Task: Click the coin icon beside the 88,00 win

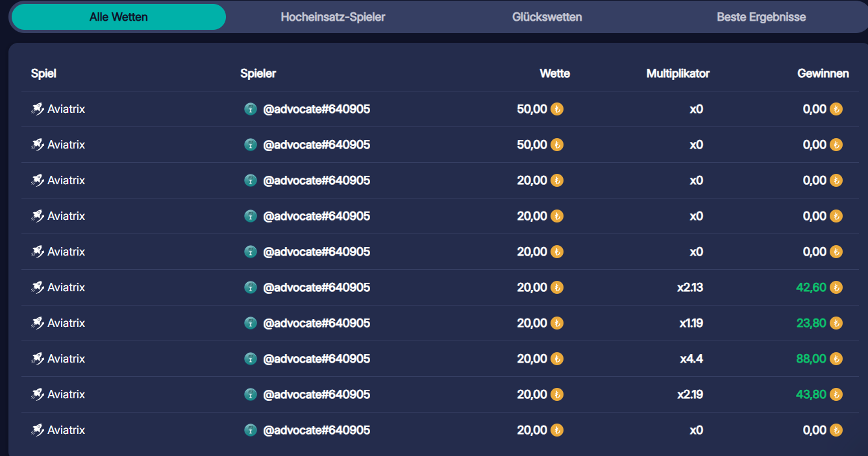Action: [836, 359]
